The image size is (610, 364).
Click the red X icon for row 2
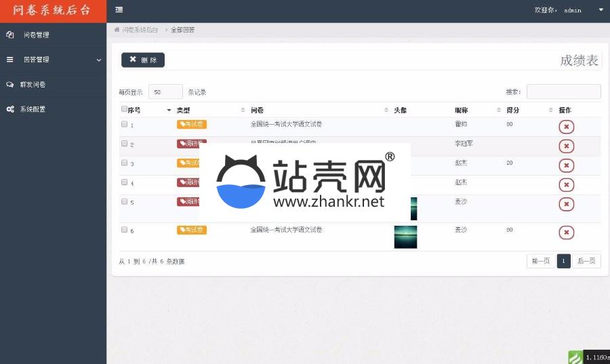point(567,146)
